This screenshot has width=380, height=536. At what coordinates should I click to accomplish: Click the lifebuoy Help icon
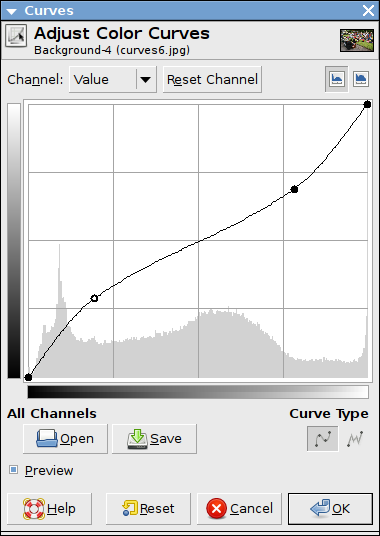coord(34,509)
